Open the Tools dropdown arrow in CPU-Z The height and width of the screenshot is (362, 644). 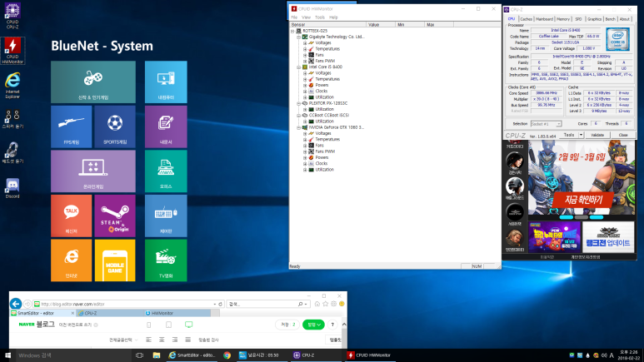coord(581,135)
